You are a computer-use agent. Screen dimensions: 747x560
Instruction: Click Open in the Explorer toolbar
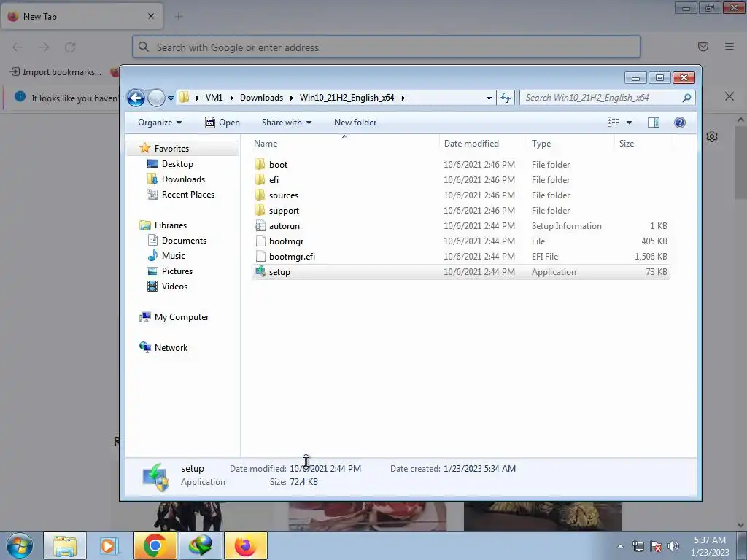222,122
